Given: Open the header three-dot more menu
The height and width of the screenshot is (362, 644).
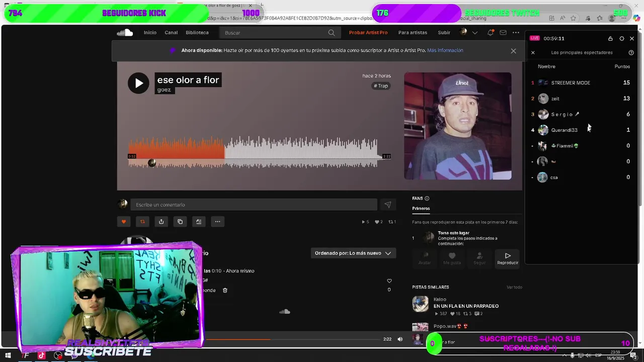Looking at the screenshot, I should tap(516, 33).
